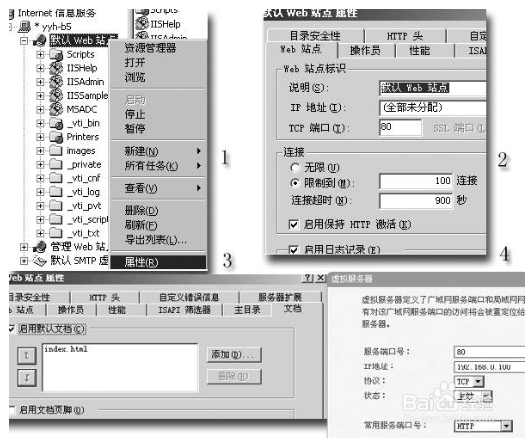Choose 停止 in the context menu
526x438 pixels.
pos(158,114)
